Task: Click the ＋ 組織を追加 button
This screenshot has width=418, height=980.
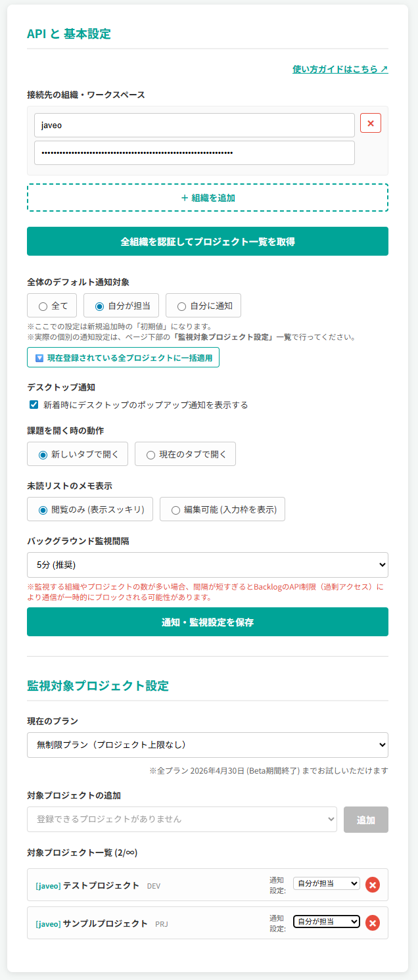Action: click(208, 198)
